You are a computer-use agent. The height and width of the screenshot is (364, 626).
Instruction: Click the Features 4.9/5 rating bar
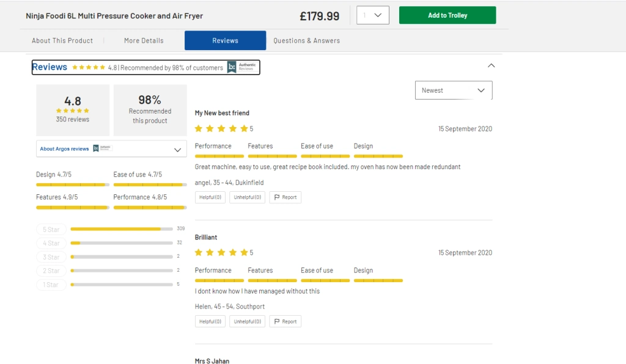(72, 207)
